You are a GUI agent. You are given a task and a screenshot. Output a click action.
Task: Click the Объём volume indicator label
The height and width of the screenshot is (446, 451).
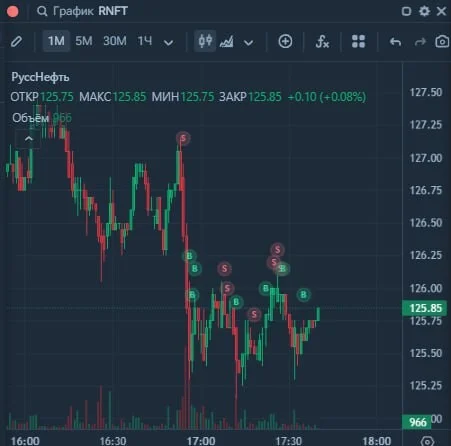pyautogui.click(x=30, y=118)
